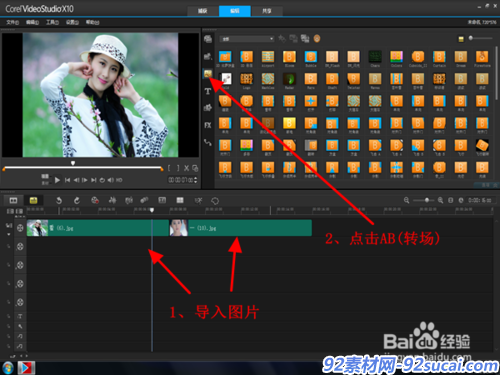Play the preview video
500x375 pixels.
pyautogui.click(x=57, y=180)
